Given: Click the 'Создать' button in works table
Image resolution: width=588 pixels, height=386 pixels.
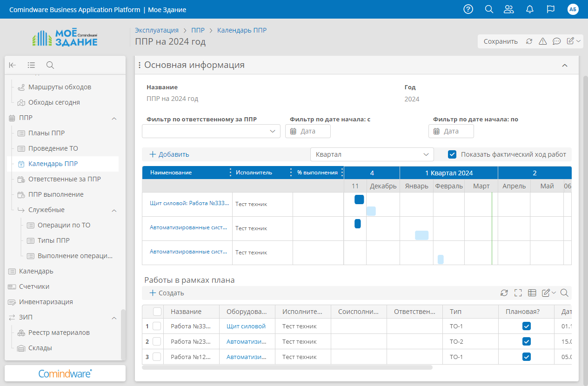Looking at the screenshot, I should click(167, 293).
